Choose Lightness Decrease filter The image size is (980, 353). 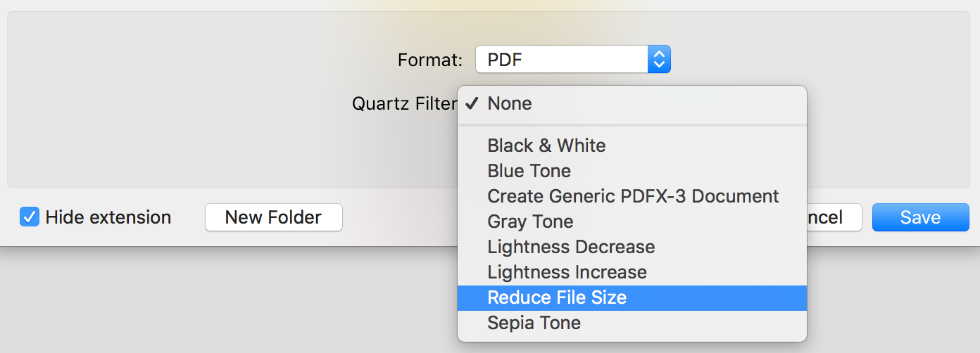click(571, 247)
